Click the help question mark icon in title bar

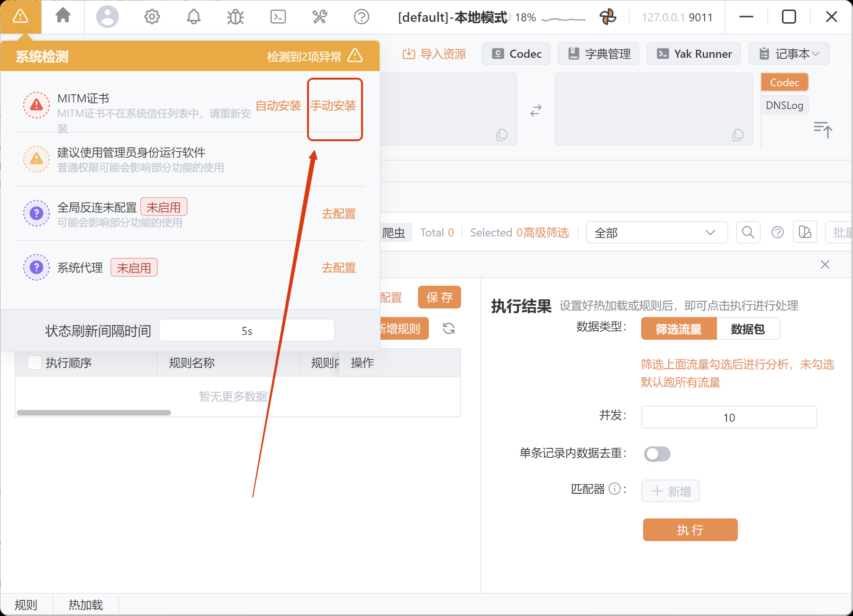click(x=361, y=17)
